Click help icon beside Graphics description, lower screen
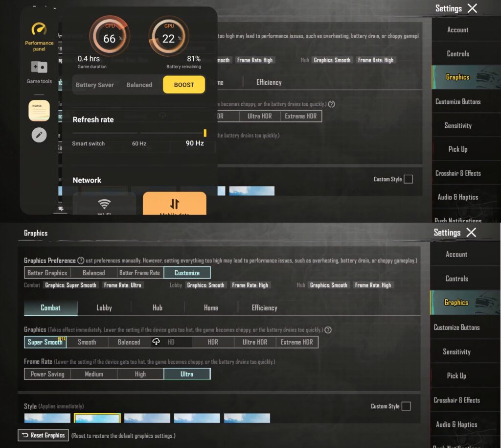Image resolution: width=501 pixels, height=448 pixels. [328, 330]
